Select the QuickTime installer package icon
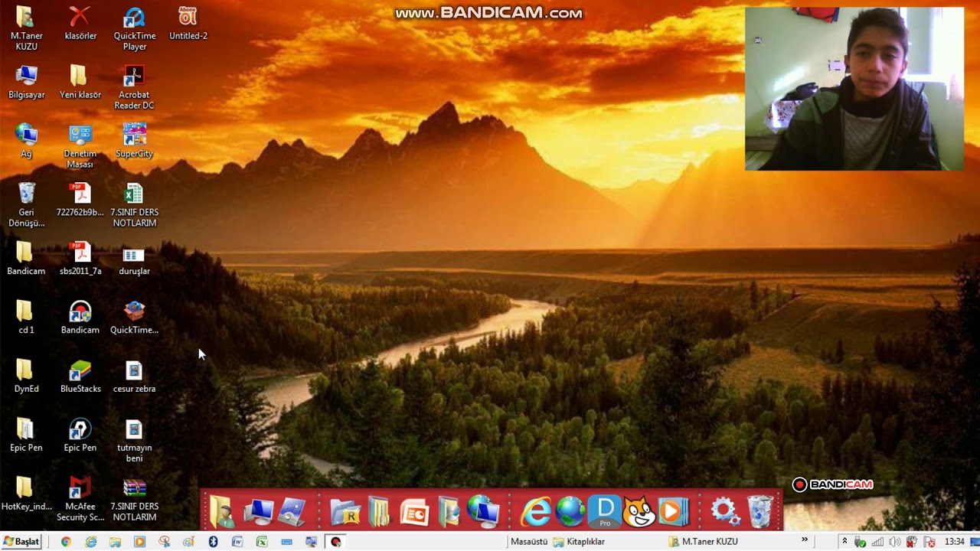The height and width of the screenshot is (551, 980). click(x=134, y=317)
